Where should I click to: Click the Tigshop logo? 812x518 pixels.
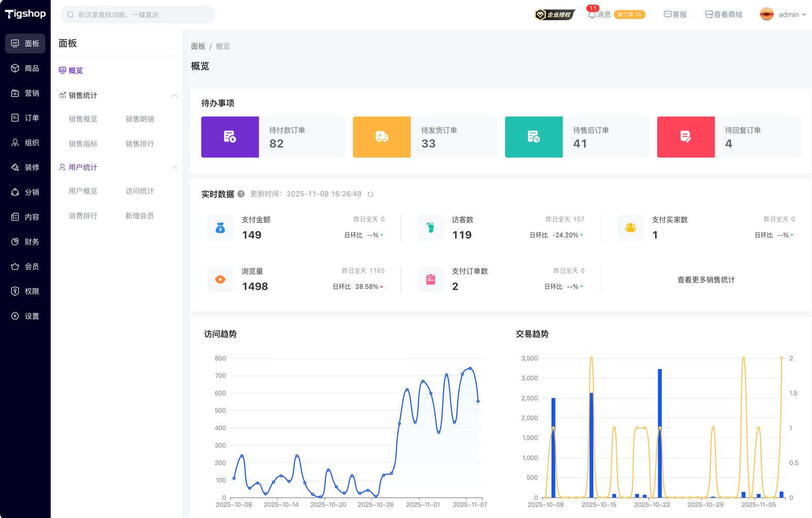(x=25, y=14)
